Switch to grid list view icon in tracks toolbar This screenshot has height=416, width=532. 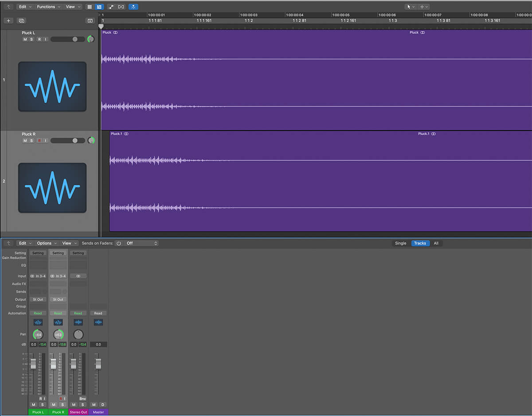pyautogui.click(x=90, y=7)
